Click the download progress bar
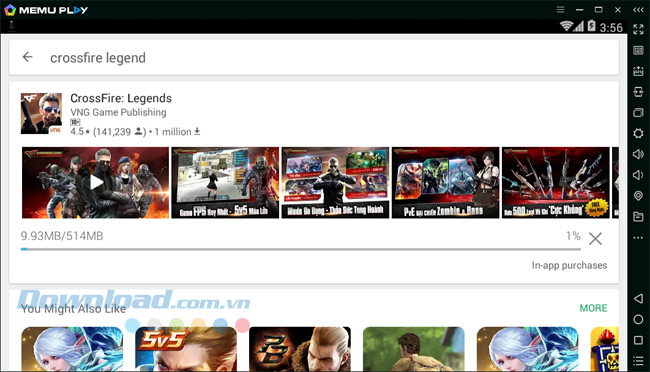This screenshot has width=650, height=372. (x=301, y=249)
